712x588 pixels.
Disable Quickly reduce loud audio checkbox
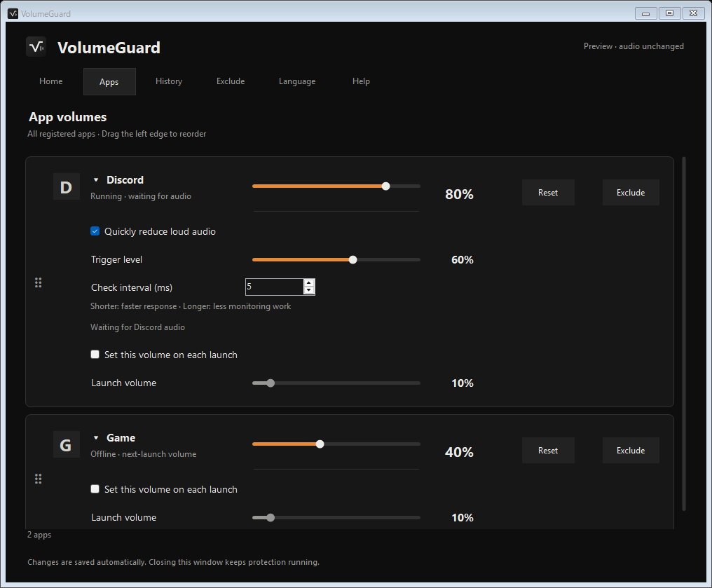point(95,231)
